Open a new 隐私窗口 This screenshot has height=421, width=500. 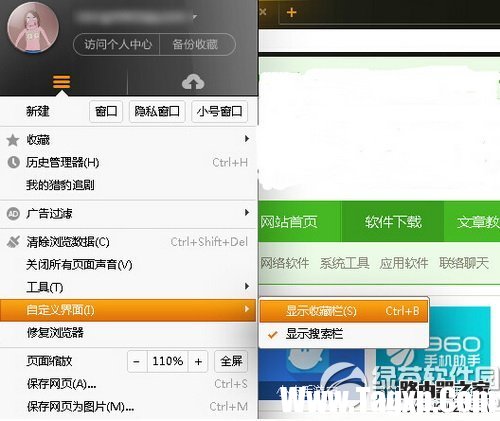(x=157, y=111)
